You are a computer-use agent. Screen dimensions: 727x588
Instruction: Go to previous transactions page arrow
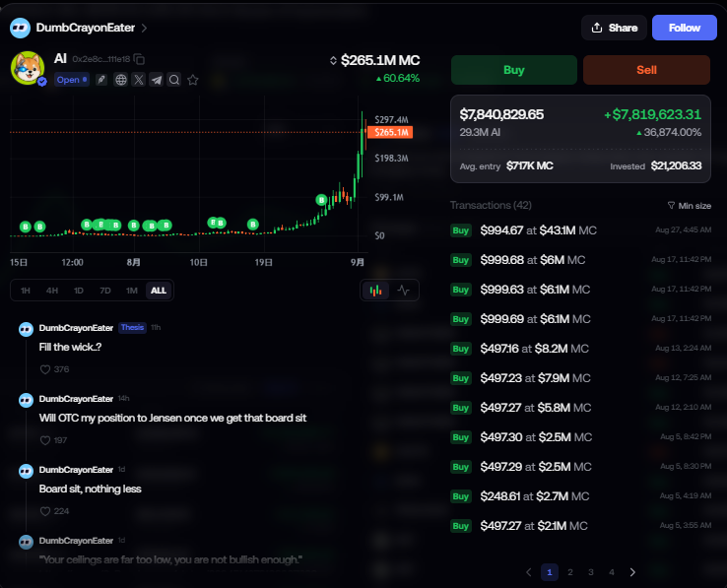[x=529, y=572]
